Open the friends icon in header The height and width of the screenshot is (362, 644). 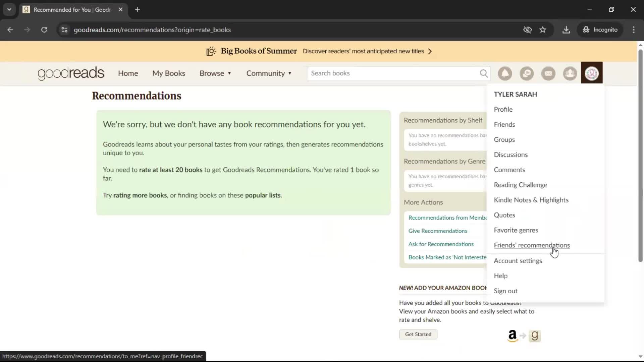[x=570, y=73]
